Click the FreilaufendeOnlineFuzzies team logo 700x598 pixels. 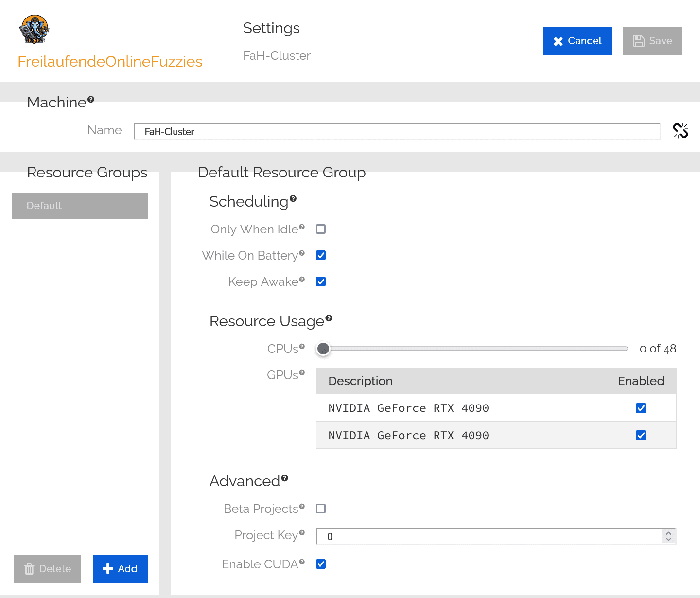34,29
